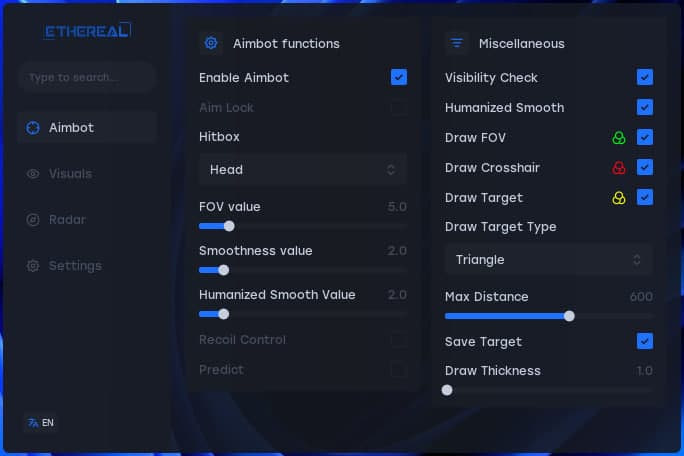
Task: Click the Max Distance slider handle
Action: coord(569,316)
